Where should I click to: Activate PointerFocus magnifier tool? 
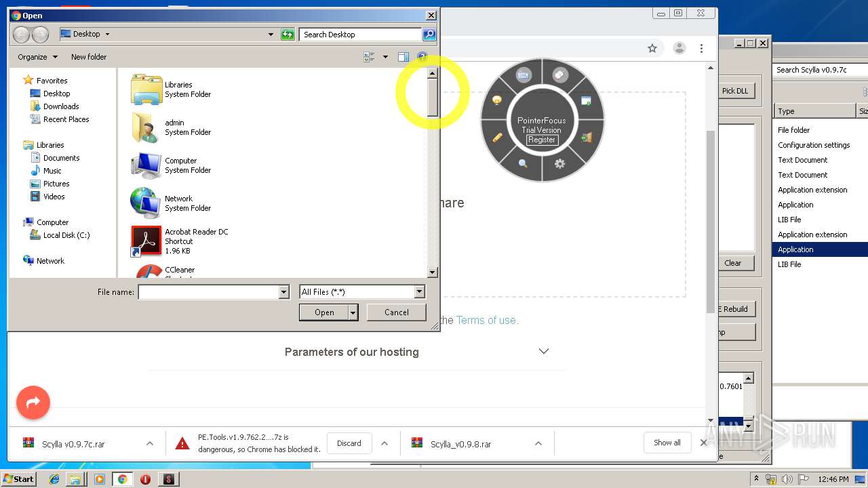click(x=523, y=163)
